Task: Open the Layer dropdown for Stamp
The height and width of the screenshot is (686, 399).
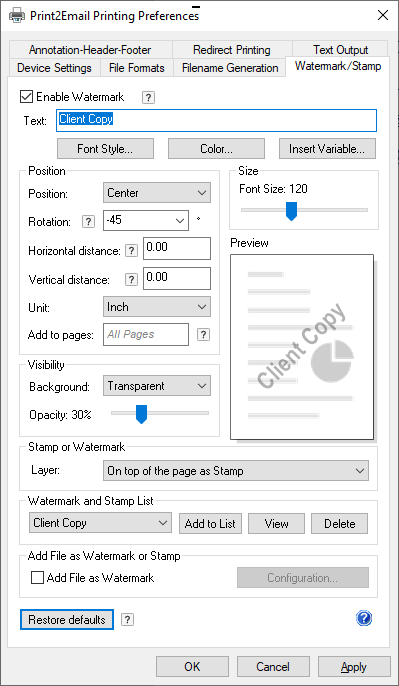Action: pos(236,471)
